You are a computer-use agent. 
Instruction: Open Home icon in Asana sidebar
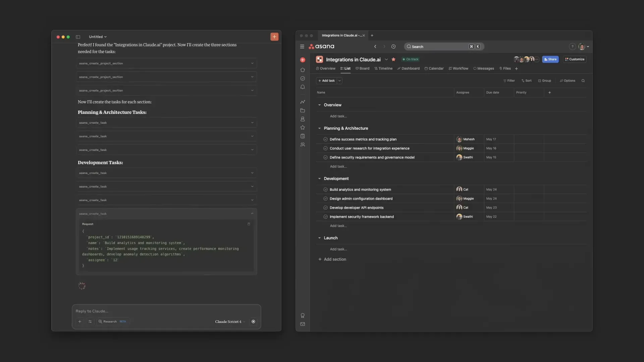click(x=303, y=70)
